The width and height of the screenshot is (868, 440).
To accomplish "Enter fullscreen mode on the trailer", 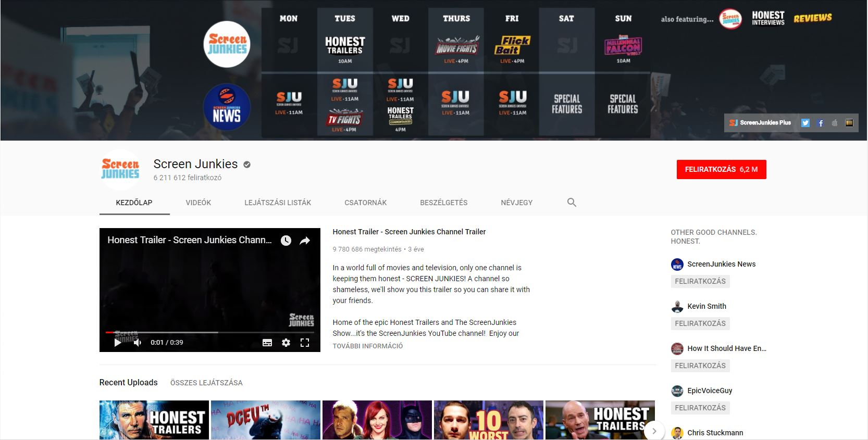I will point(305,342).
